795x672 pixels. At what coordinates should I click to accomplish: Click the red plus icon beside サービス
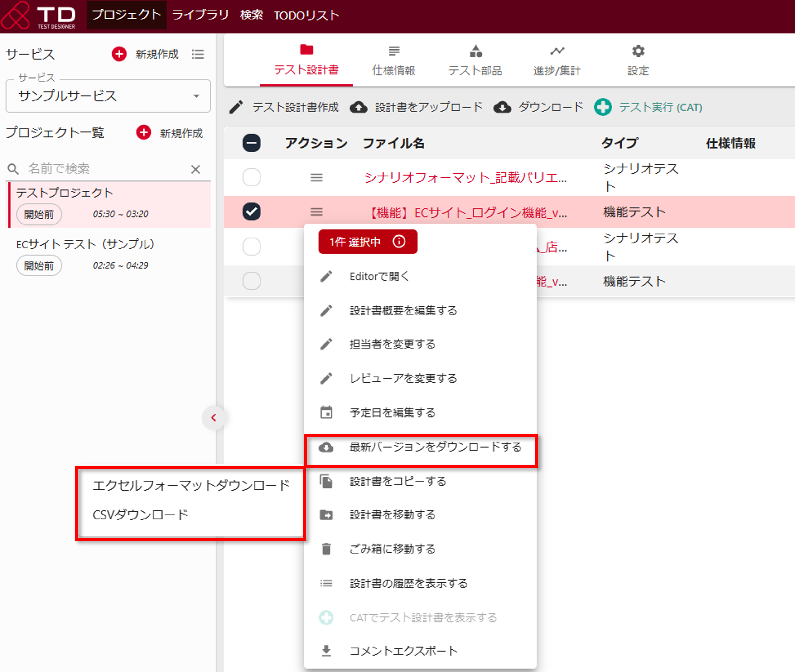point(119,54)
